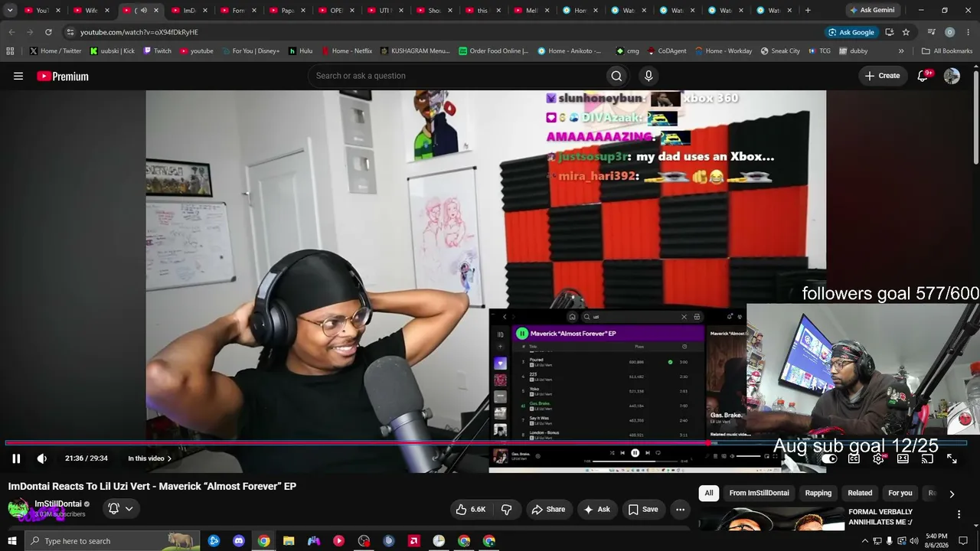980x551 pixels.
Task: Open media controls in Chrome toolbar
Action: [932, 32]
